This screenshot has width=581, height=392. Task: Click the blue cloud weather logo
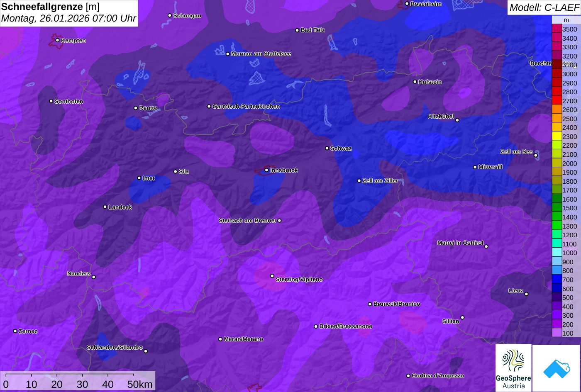click(x=556, y=368)
